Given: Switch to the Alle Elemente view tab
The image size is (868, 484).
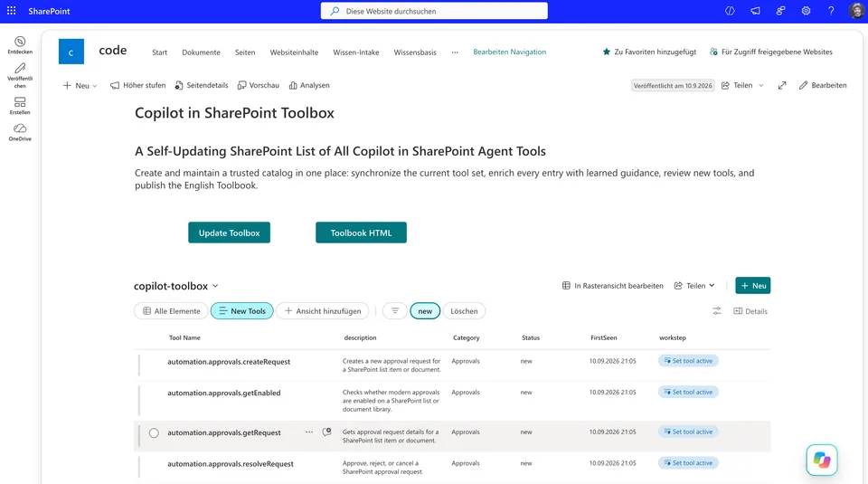Looking at the screenshot, I should tap(171, 310).
